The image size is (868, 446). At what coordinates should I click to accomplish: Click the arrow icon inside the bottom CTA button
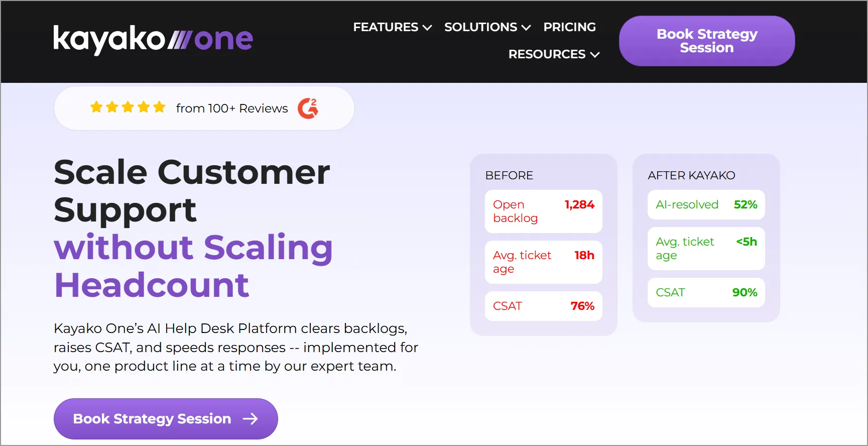tap(251, 418)
